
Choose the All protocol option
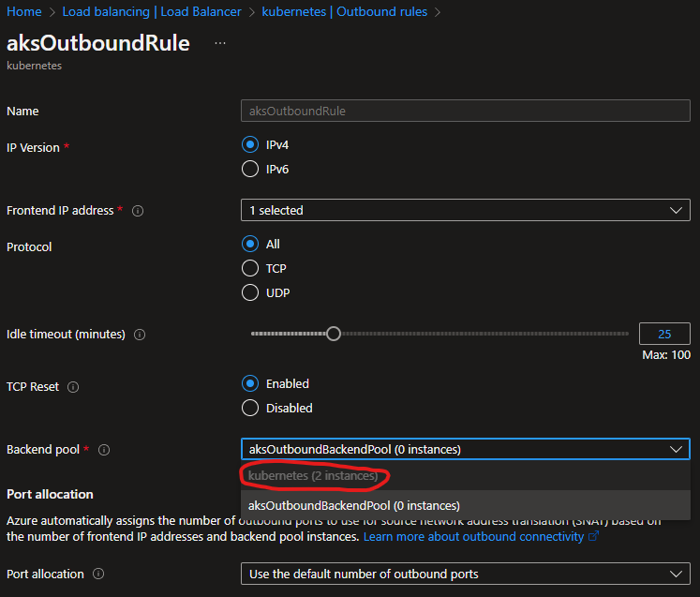click(250, 245)
